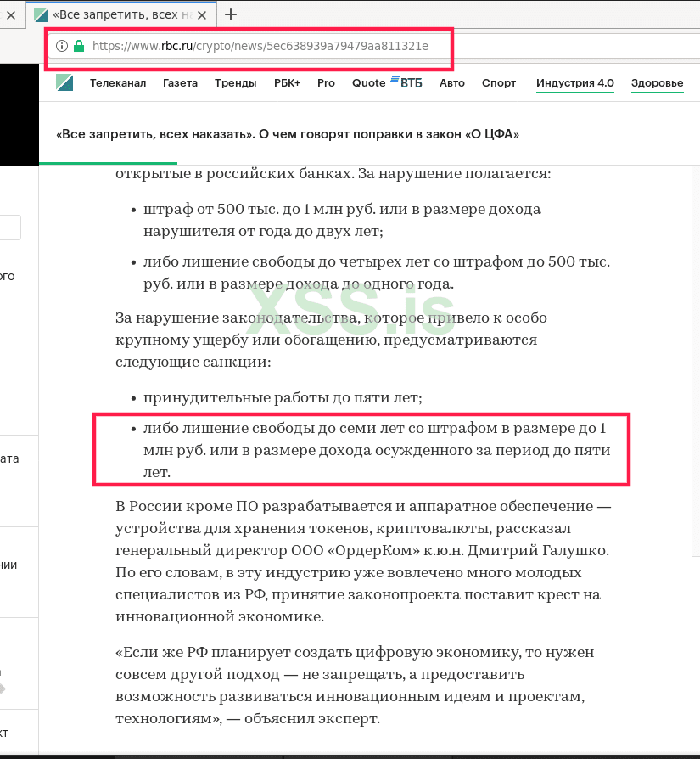Go to РБК+ section
This screenshot has width=700, height=759.
click(288, 82)
